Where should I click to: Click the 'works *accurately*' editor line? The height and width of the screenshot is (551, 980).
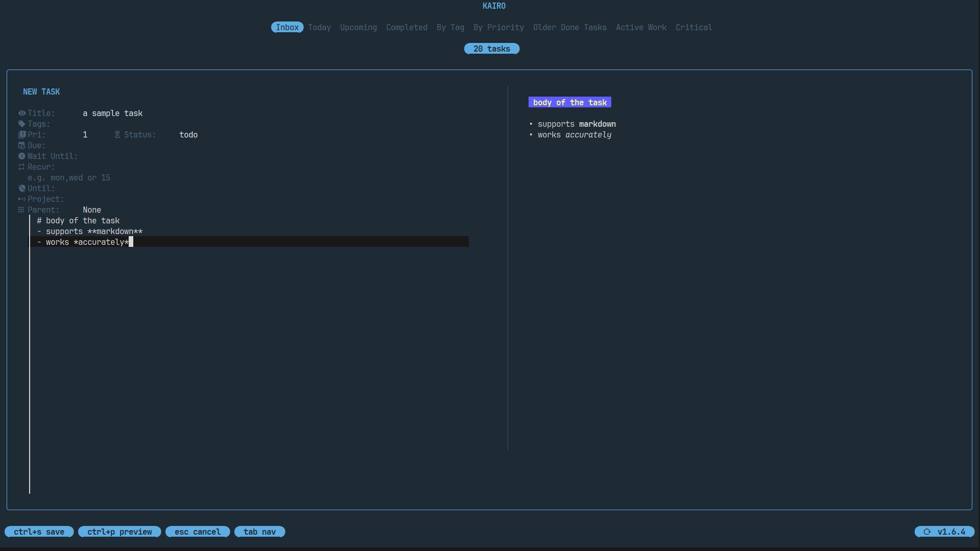[249, 242]
